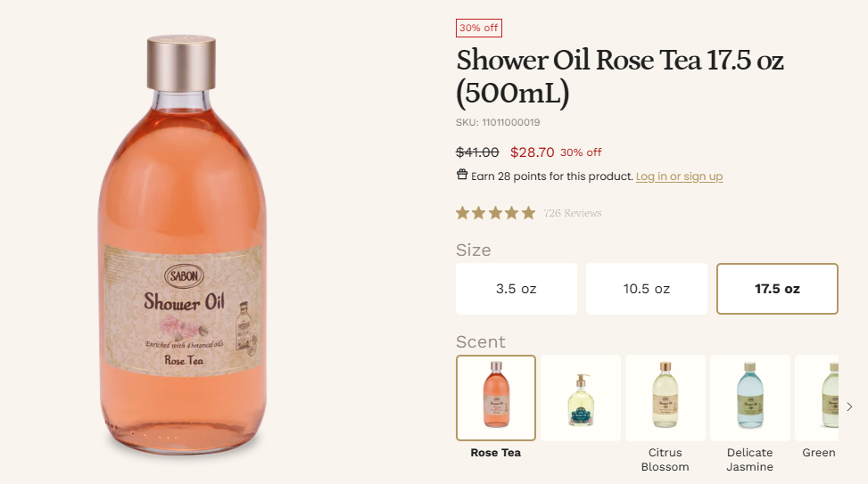Click the red 30% off badge above title

coord(479,29)
